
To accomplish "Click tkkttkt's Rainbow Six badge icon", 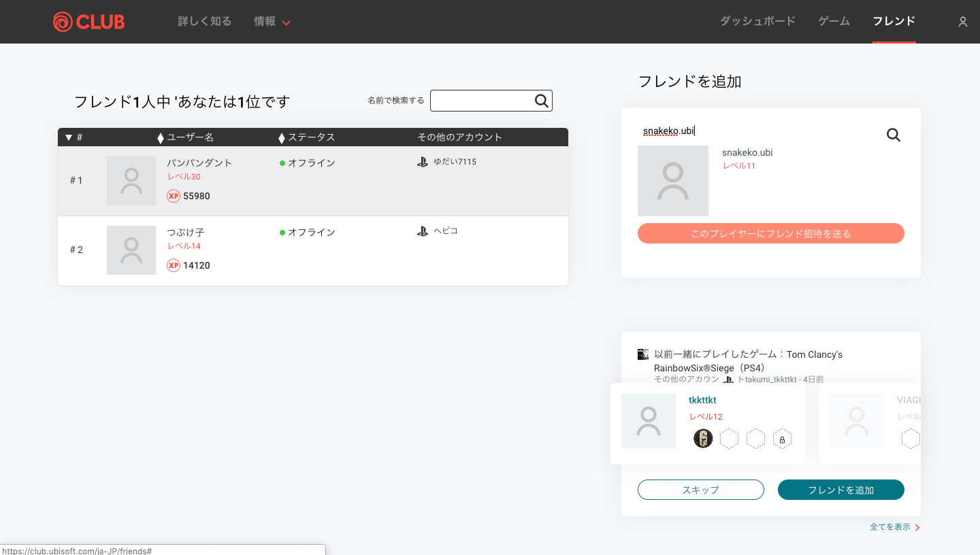I will (x=703, y=439).
